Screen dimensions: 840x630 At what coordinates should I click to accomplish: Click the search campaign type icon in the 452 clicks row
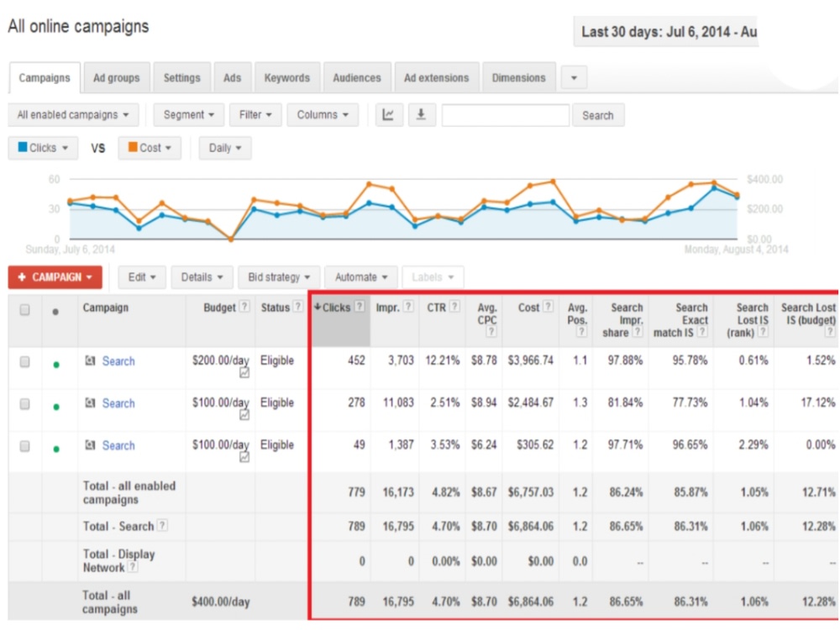pyautogui.click(x=91, y=360)
